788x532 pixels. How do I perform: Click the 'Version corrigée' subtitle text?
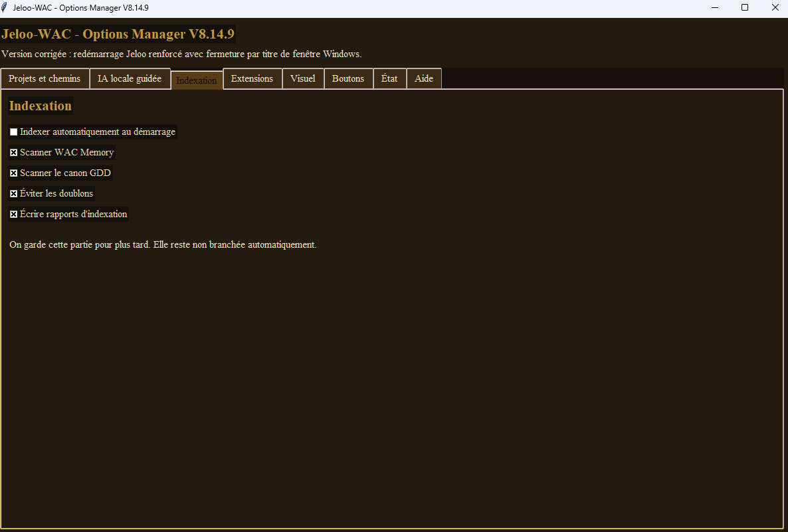pos(181,54)
